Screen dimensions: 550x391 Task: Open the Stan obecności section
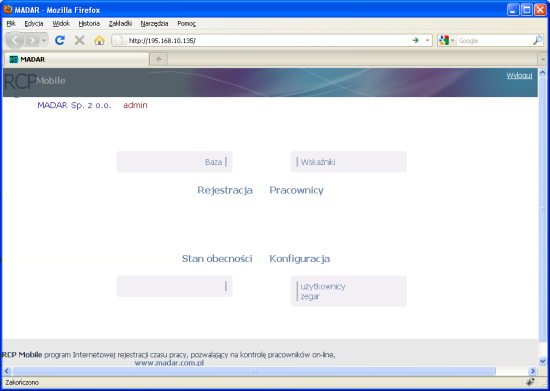pos(217,258)
